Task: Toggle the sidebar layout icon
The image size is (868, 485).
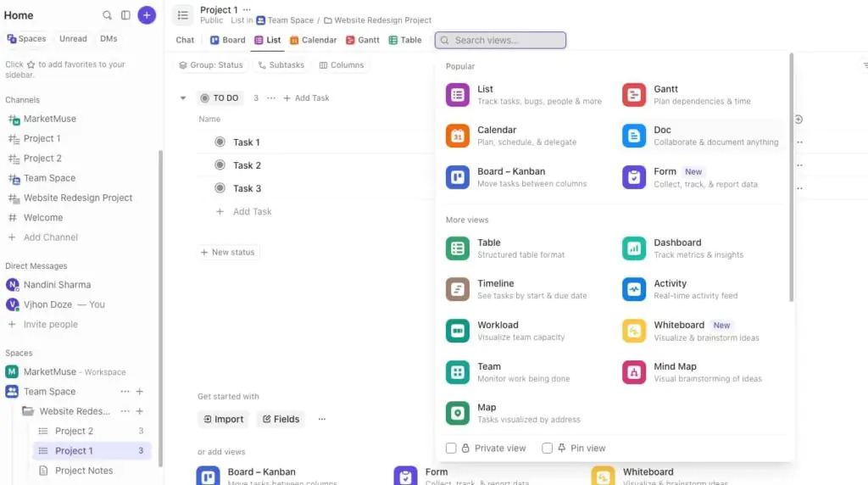Action: (125, 15)
